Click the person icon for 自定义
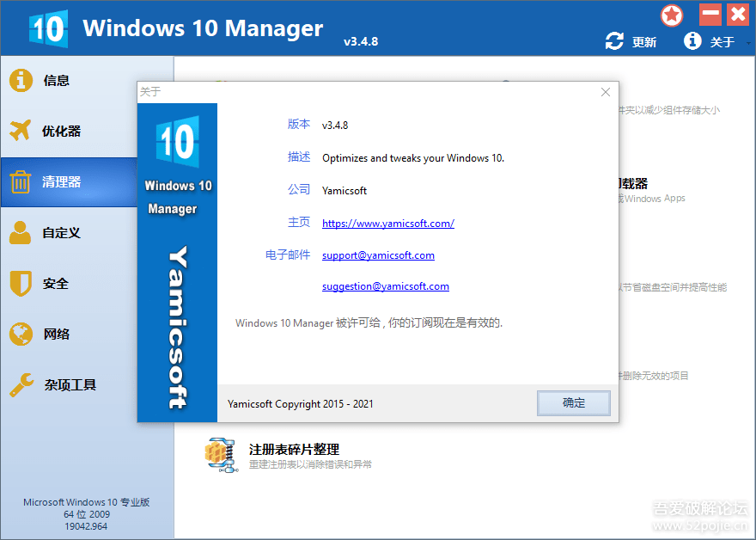 20,233
